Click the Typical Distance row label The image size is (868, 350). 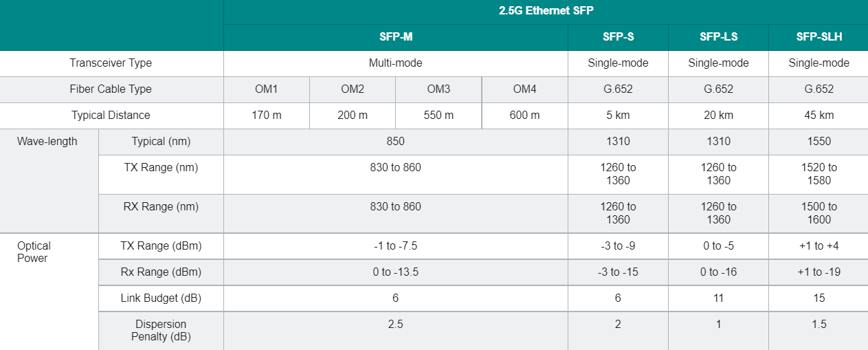click(x=111, y=116)
